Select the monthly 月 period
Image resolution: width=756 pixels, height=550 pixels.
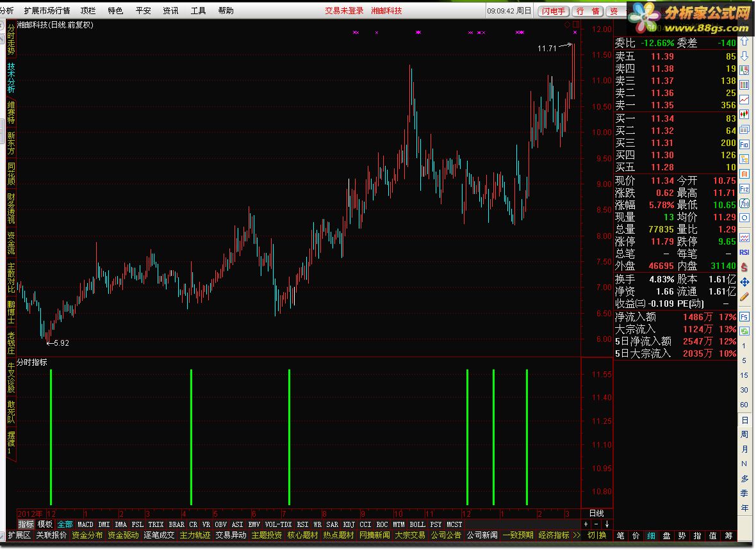744,449
